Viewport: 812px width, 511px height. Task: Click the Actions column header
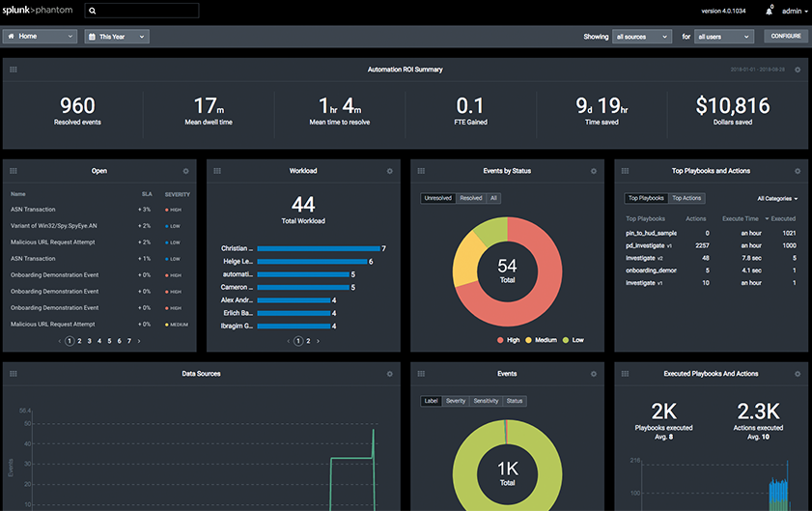point(695,218)
